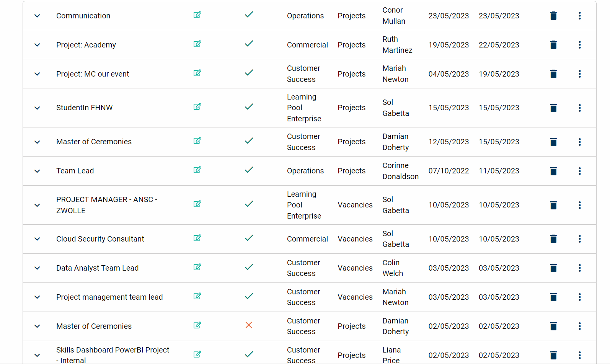Edit the Communication project entry

tap(197, 15)
